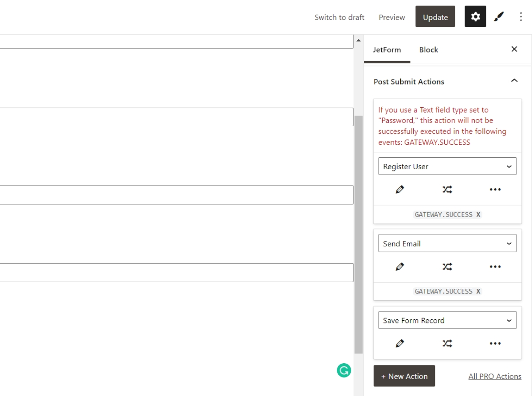Viewport: 532px width, 396px height.
Task: Collapse the Post Submit Actions section
Action: 514,81
